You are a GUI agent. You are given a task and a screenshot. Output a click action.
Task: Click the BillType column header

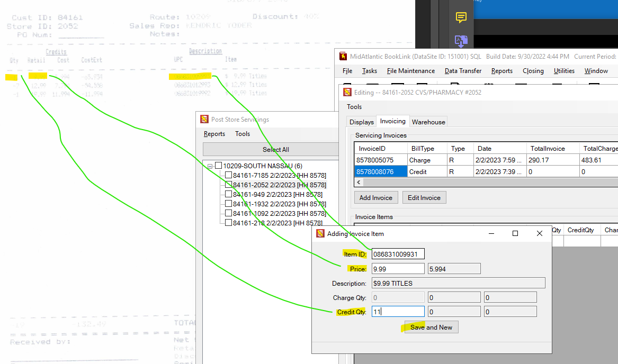tap(427, 149)
